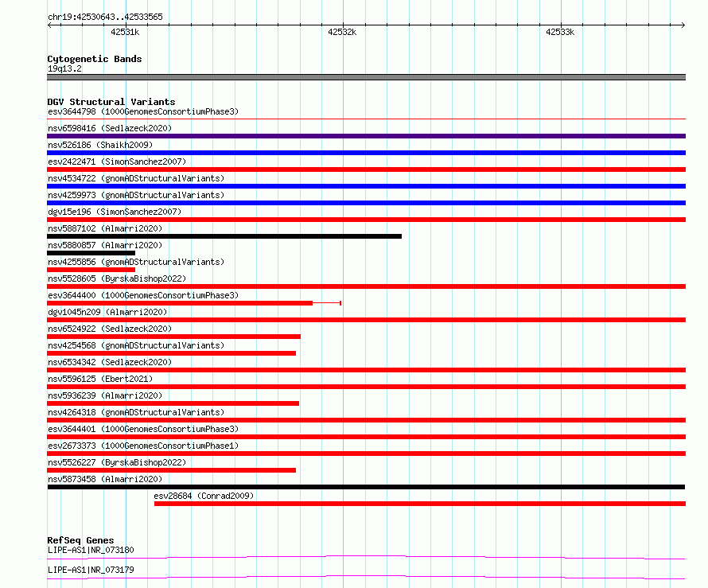708x588 pixels.
Task: Open LIPE-AS1|NR_073179 gene label
Action: tap(91, 570)
